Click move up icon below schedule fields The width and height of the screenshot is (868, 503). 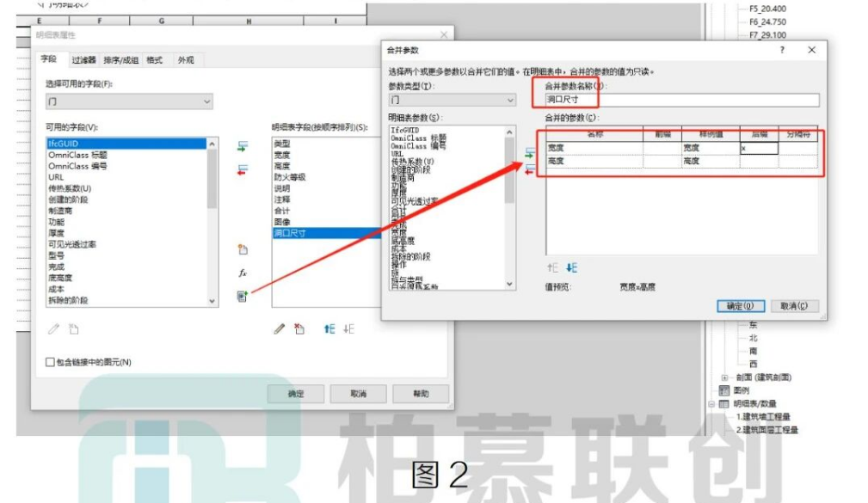[x=329, y=329]
